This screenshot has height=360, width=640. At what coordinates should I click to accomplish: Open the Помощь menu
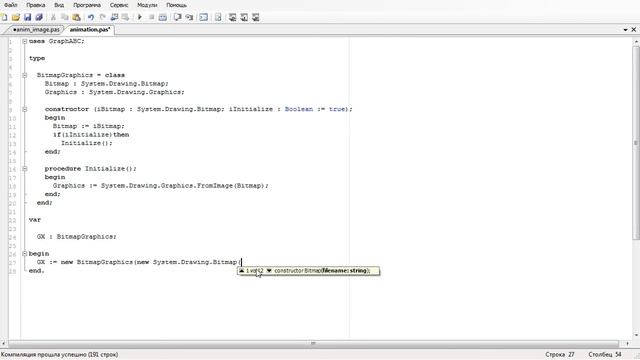click(x=177, y=5)
